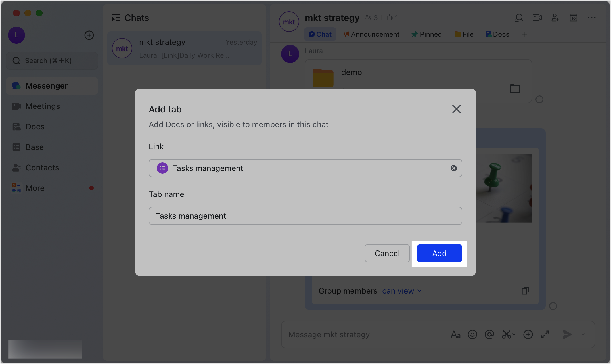
Task: Open the chat calendar icon
Action: (x=573, y=18)
